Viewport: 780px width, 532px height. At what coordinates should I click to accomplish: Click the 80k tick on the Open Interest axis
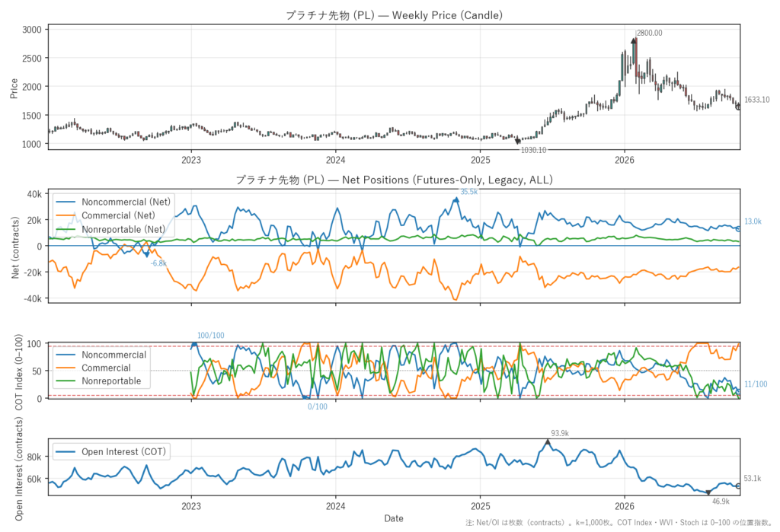(34, 457)
